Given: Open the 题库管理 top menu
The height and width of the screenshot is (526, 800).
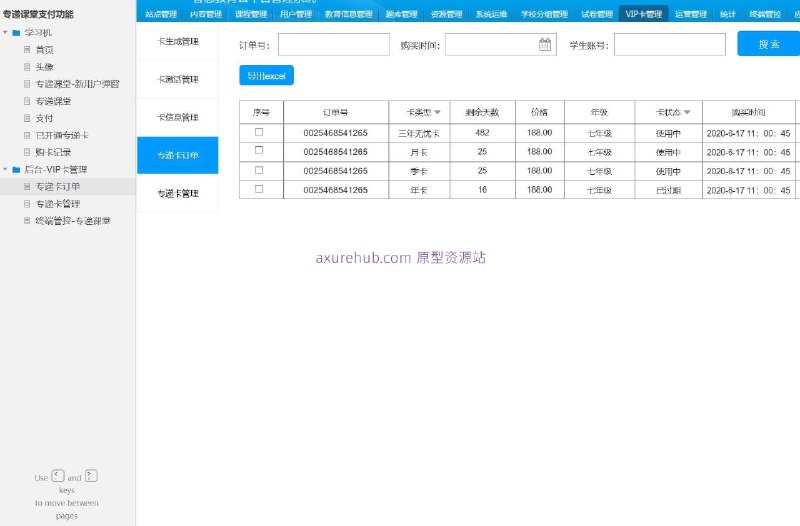Looking at the screenshot, I should click(x=402, y=14).
